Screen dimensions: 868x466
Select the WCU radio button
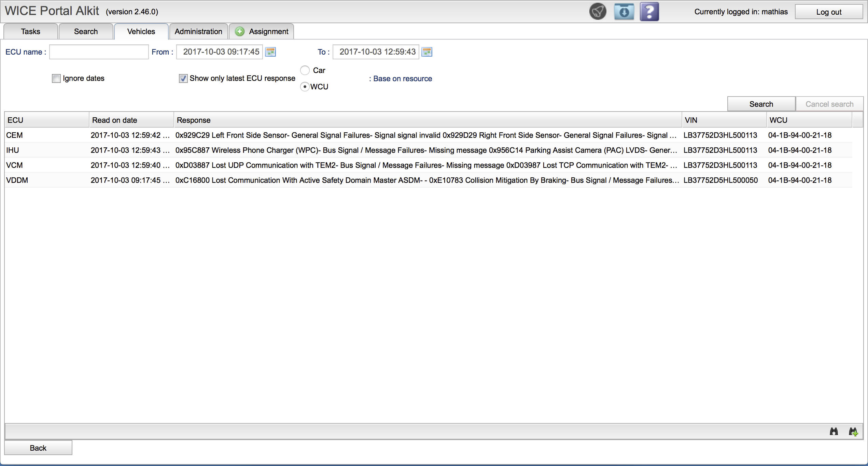pos(305,87)
